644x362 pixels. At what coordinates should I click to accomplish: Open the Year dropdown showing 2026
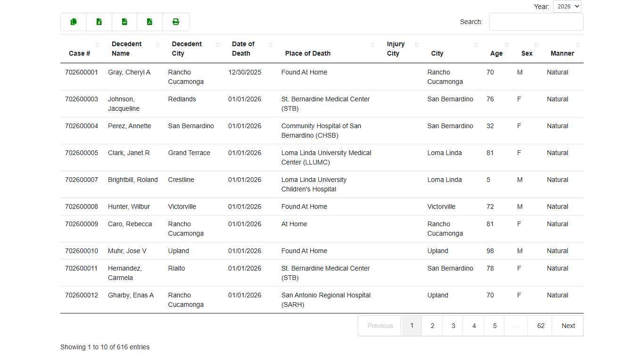[567, 6]
